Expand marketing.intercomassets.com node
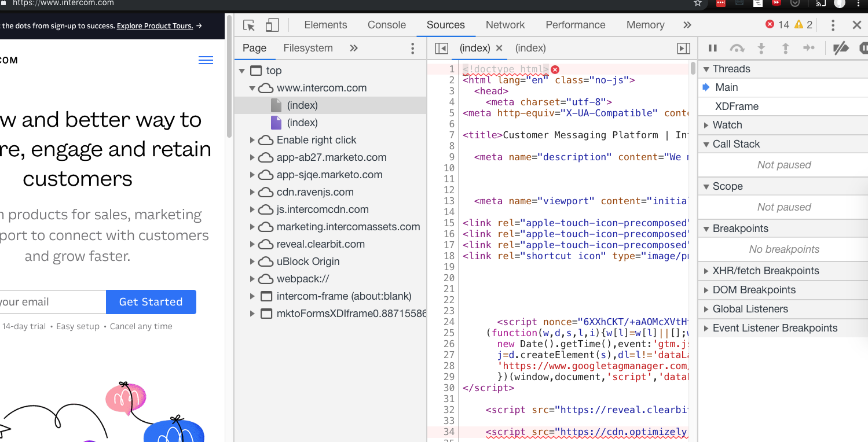 [x=252, y=227]
